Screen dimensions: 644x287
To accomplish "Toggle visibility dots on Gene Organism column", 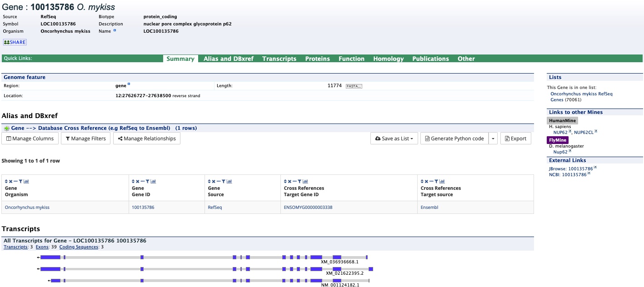I will click(x=15, y=181).
